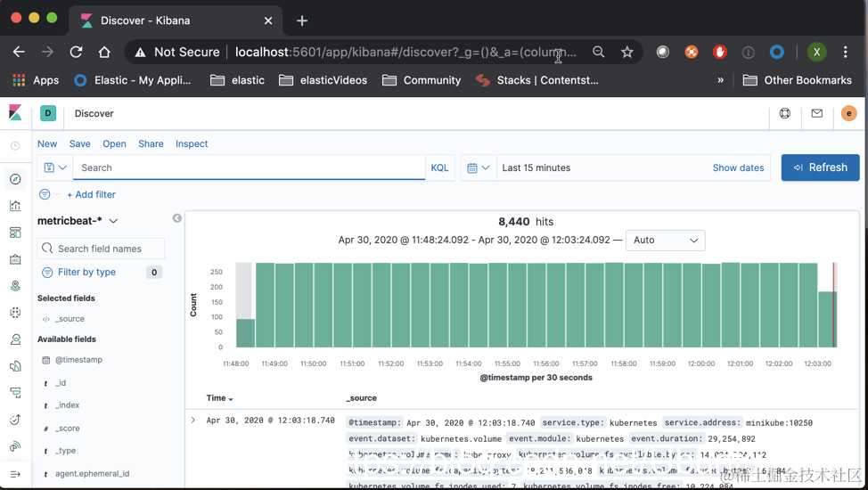The width and height of the screenshot is (868, 490).
Task: Open the Maps icon in sidebar
Action: 15,286
